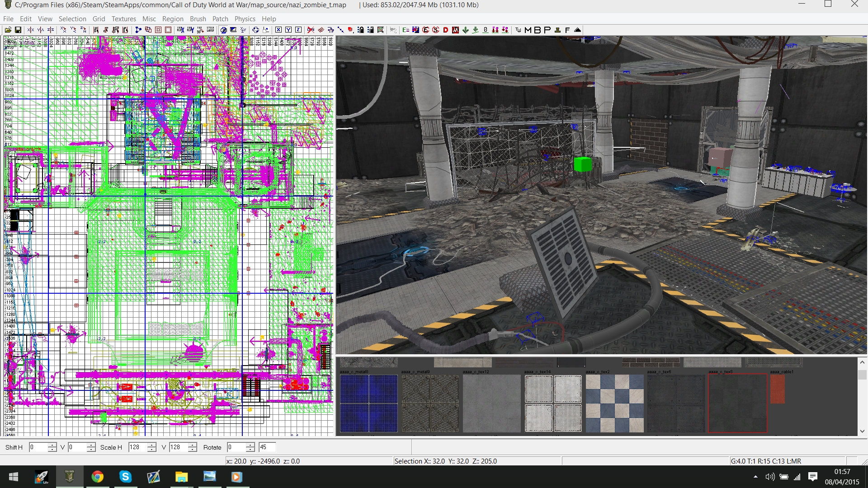Adjust the Scale H spinner arrows

(152, 447)
